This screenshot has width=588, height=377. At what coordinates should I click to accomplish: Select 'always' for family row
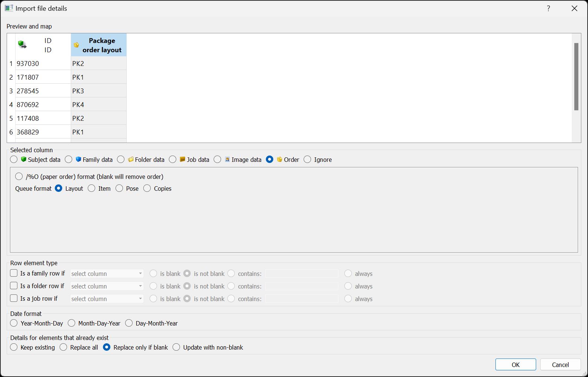tap(348, 273)
